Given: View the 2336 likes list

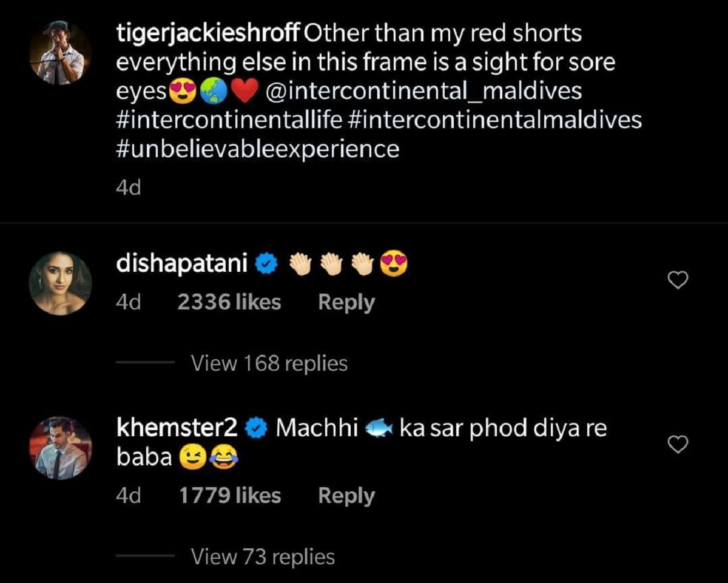Looking at the screenshot, I should click(229, 302).
